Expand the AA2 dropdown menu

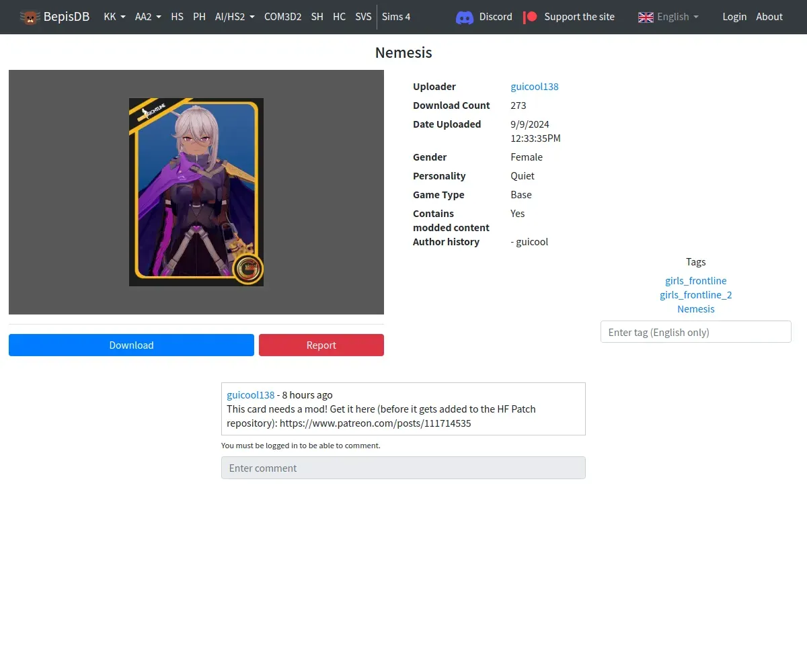148,17
